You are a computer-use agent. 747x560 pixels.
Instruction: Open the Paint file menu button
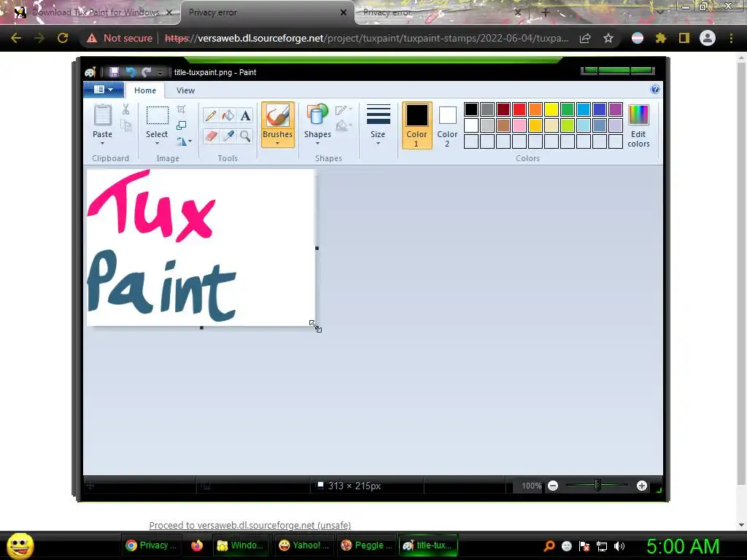point(104,90)
